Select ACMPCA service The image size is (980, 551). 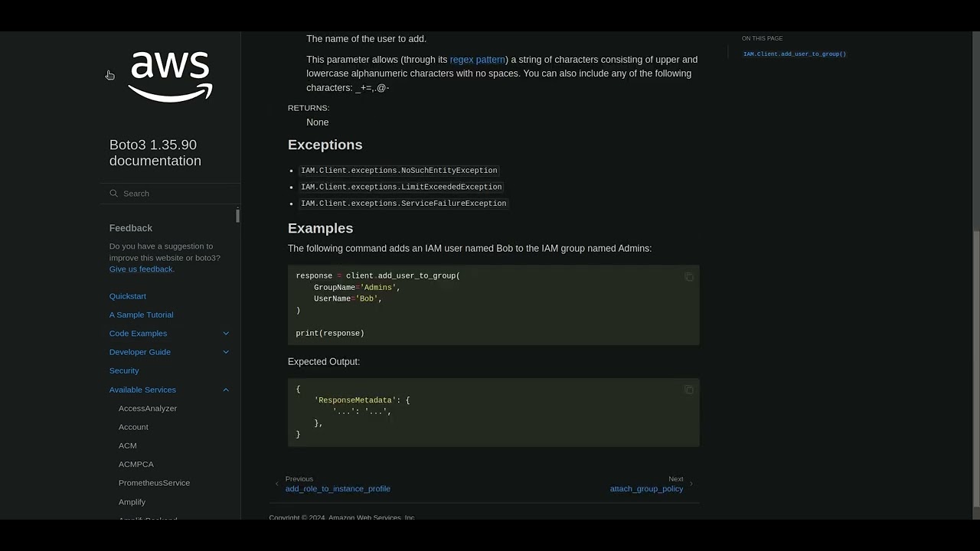(136, 465)
